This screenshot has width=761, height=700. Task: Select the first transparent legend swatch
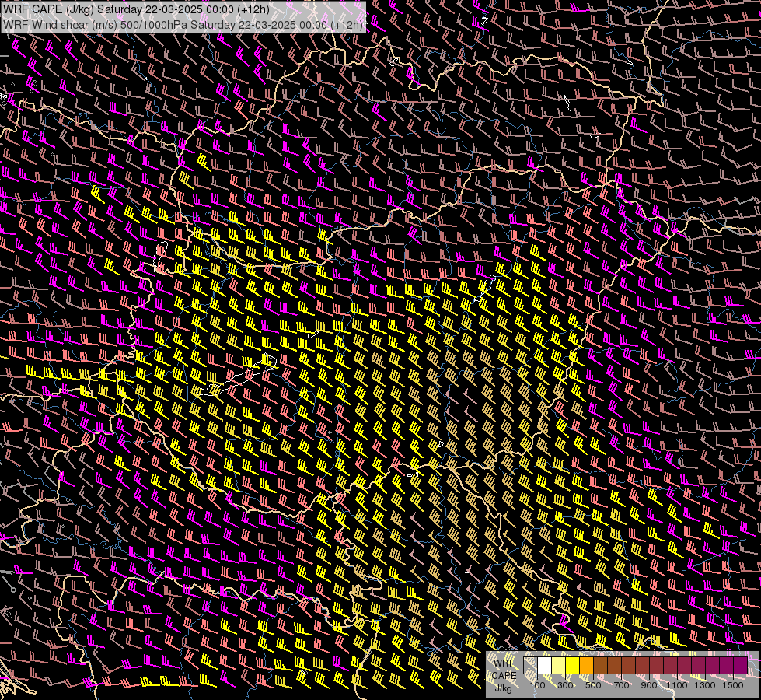[x=530, y=666]
